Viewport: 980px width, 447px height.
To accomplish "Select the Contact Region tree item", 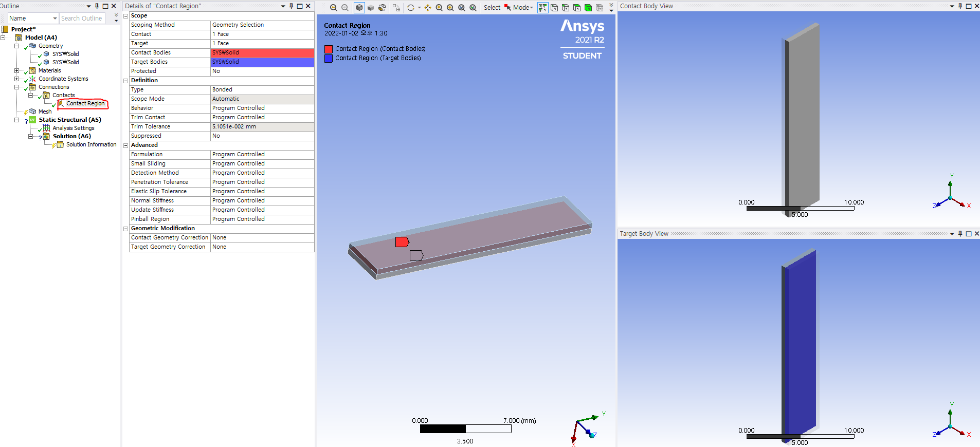I will [85, 103].
